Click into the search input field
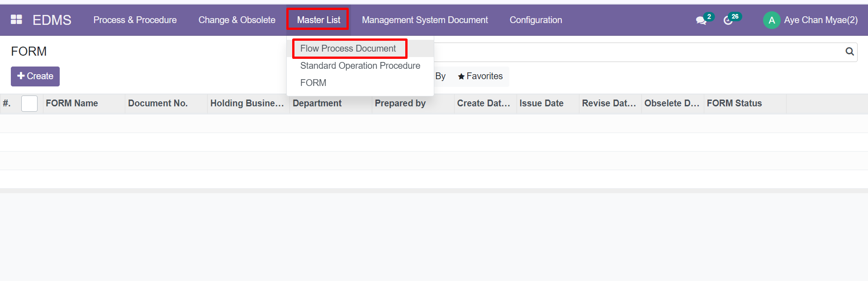 pos(638,52)
